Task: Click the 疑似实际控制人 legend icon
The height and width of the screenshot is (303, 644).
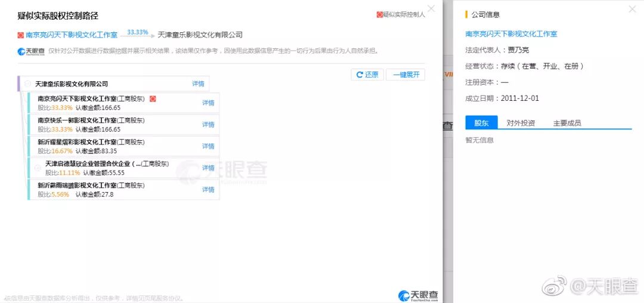Action: [x=379, y=15]
